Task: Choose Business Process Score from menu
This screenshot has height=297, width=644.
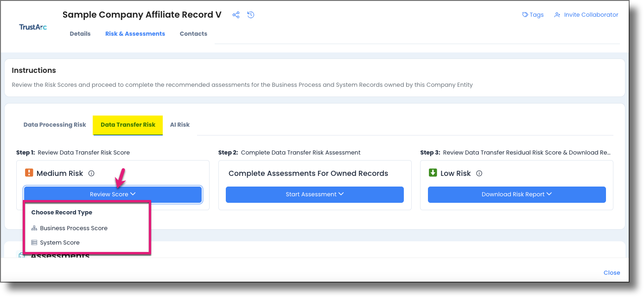Action: click(74, 228)
